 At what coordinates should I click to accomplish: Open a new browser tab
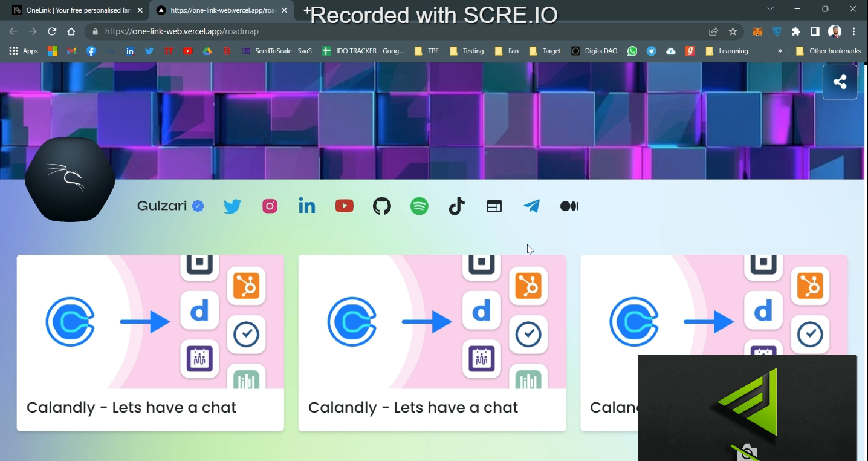(x=307, y=10)
